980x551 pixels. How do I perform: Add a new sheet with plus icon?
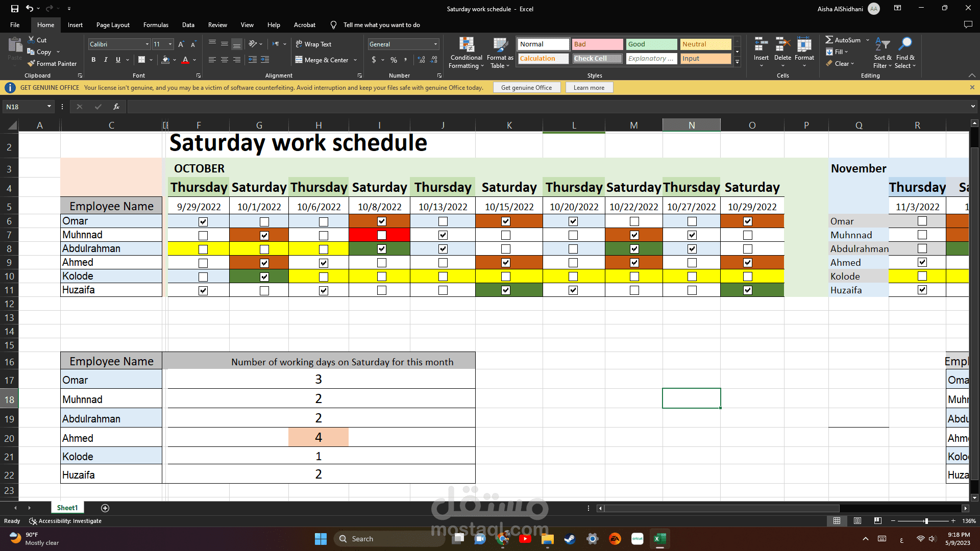(x=105, y=508)
